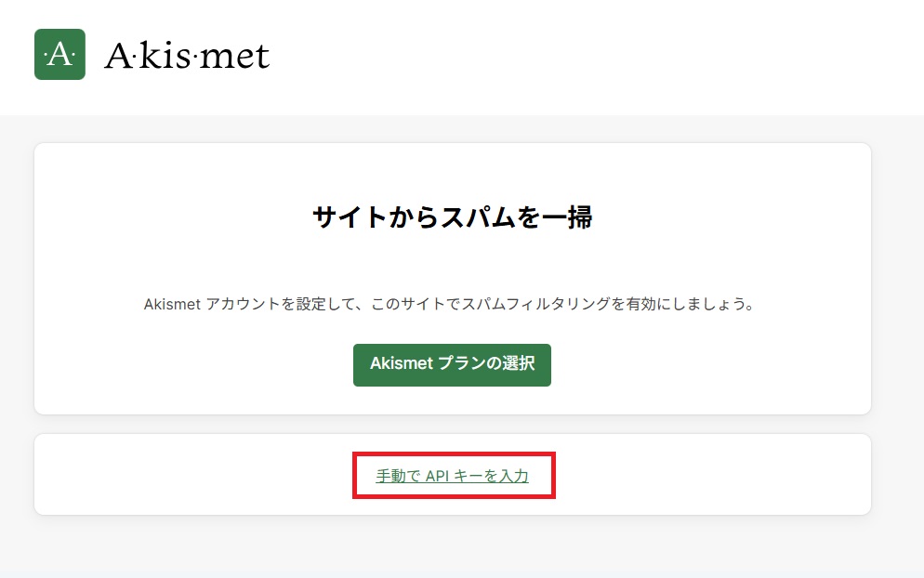This screenshot has width=924, height=578.
Task: Click the white letter A inside green logo
Action: tap(59, 55)
